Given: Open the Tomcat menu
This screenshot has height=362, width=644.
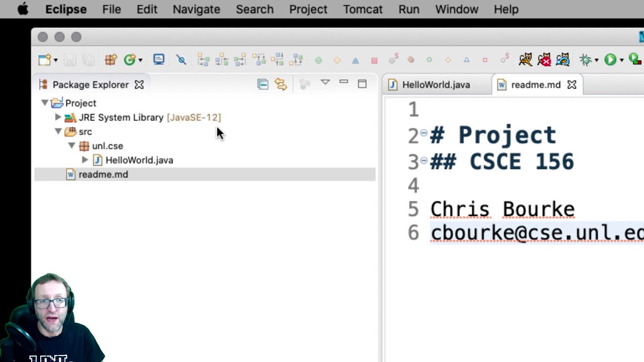Looking at the screenshot, I should (x=363, y=9).
